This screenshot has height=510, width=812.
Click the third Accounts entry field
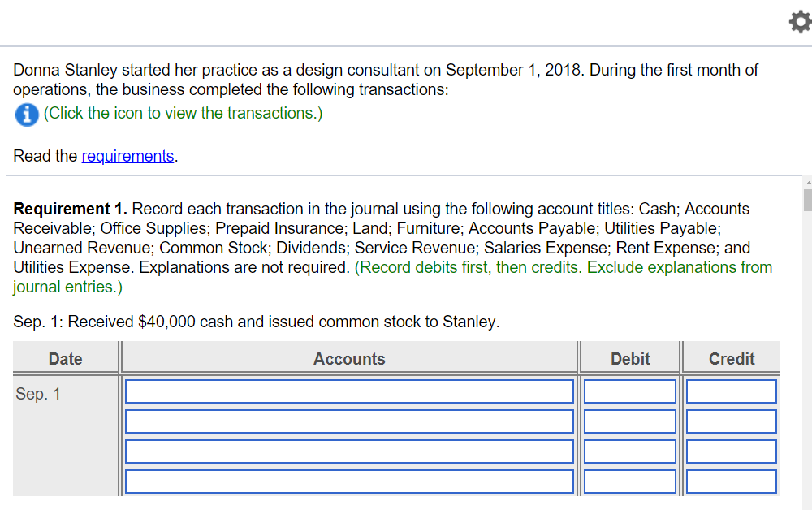[349, 451]
